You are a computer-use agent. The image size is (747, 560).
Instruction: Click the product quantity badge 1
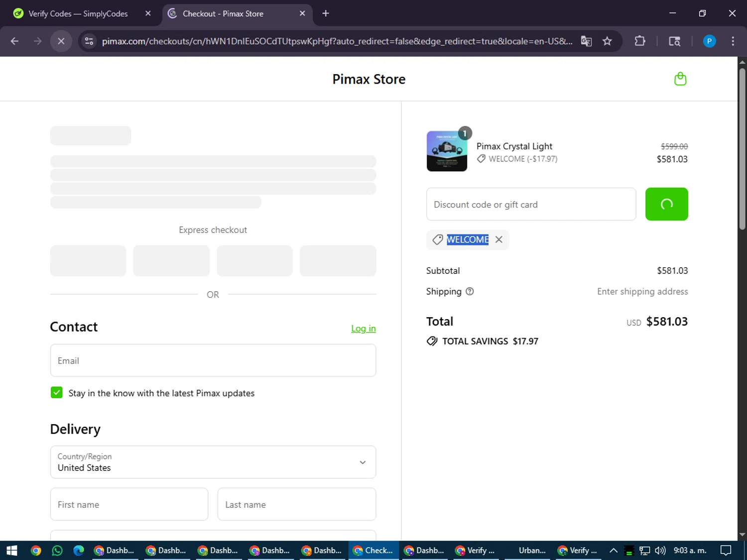tap(465, 133)
